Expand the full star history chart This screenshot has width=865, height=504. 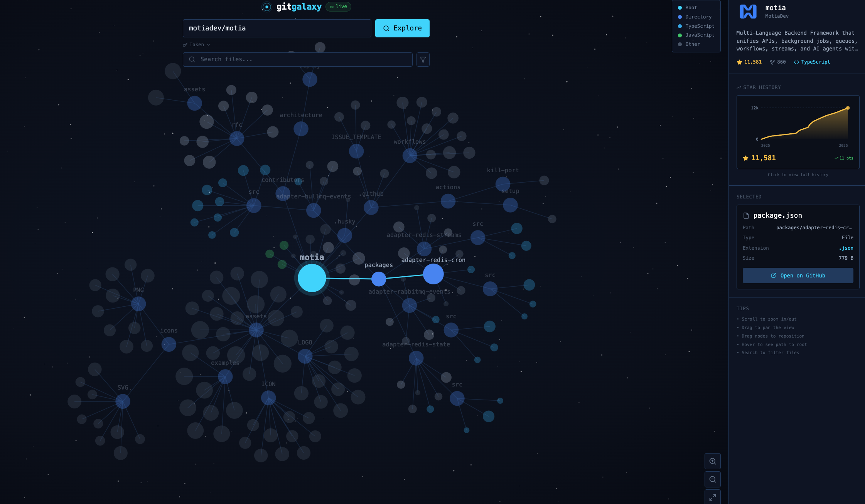click(798, 132)
